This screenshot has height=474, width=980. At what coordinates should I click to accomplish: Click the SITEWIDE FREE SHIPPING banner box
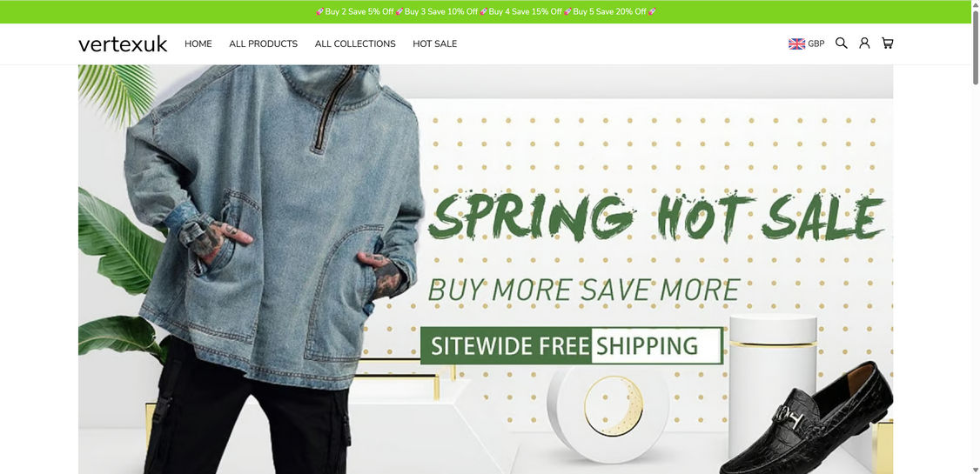coord(571,345)
